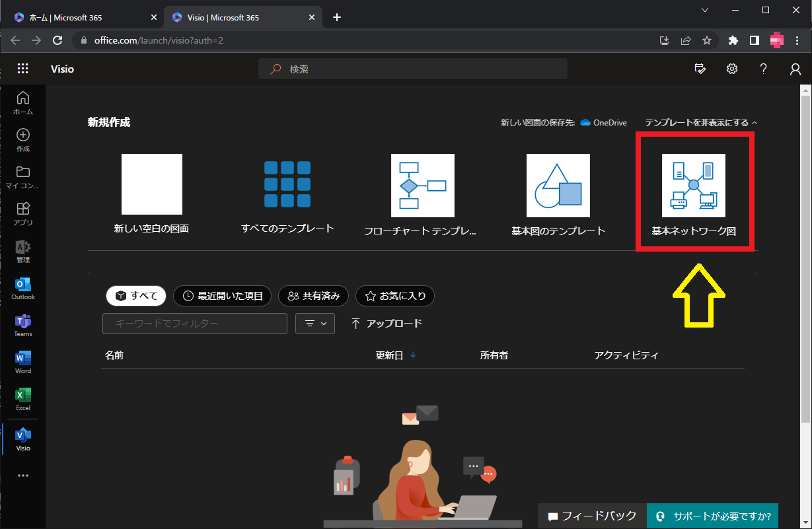Open the settings gear in header
The width and height of the screenshot is (812, 529).
[x=732, y=69]
